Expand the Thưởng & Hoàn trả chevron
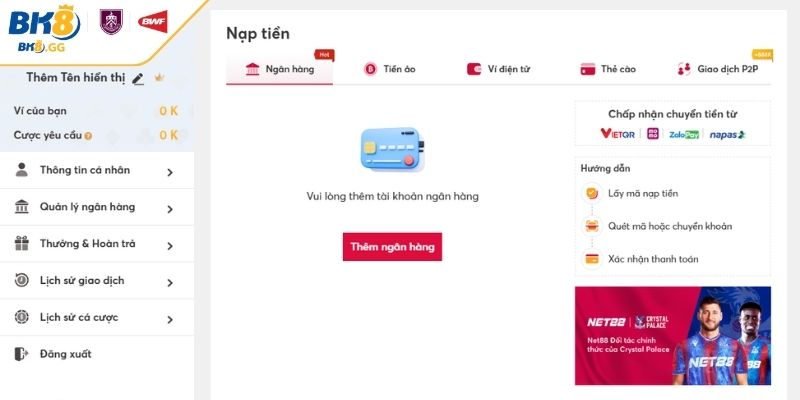Screen dimensions: 800x400 click(x=170, y=245)
